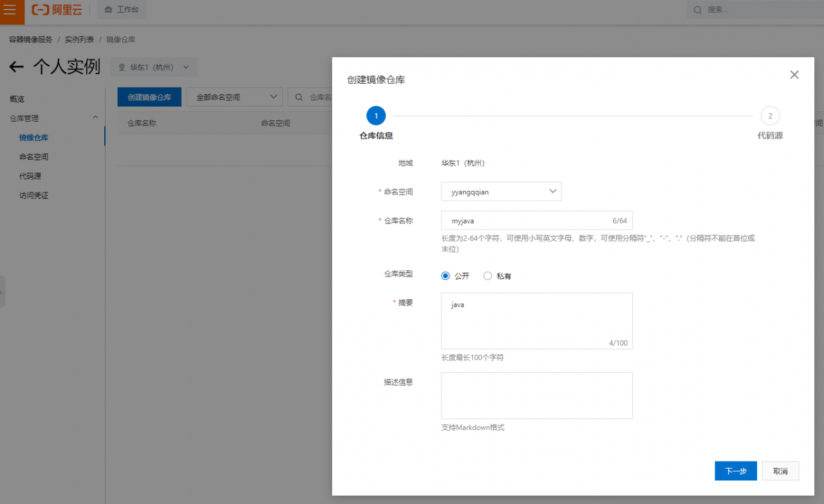824x504 pixels.
Task: Open the 全部命名空间 filter dropdown
Action: [234, 97]
